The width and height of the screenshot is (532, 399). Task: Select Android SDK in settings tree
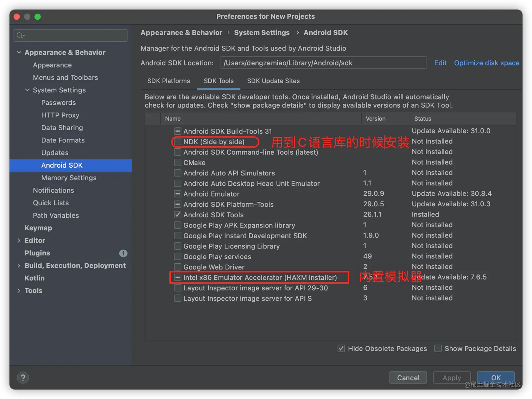click(x=70, y=165)
